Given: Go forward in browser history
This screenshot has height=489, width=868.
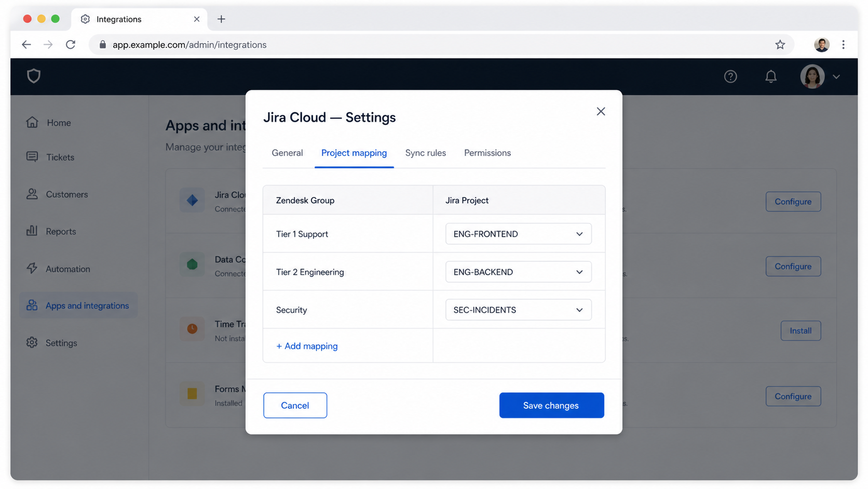Looking at the screenshot, I should (x=48, y=45).
